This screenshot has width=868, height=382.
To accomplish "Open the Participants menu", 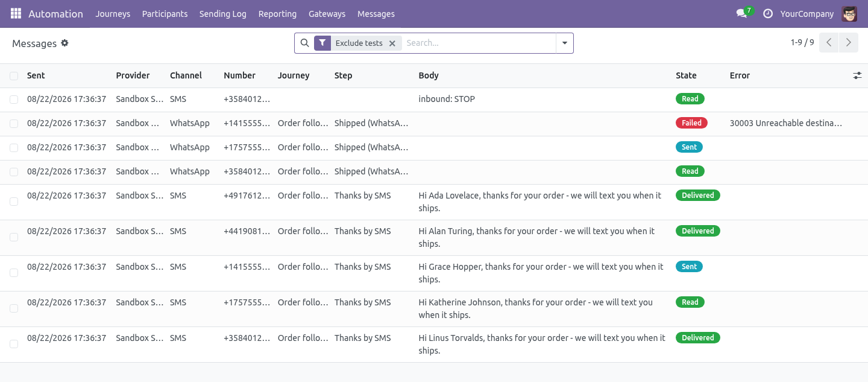I will point(165,13).
